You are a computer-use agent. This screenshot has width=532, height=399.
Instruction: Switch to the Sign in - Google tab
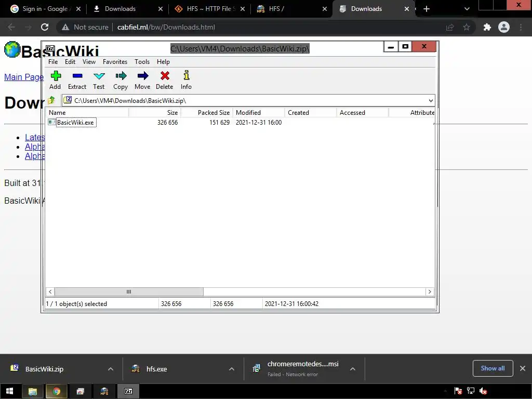point(46,9)
